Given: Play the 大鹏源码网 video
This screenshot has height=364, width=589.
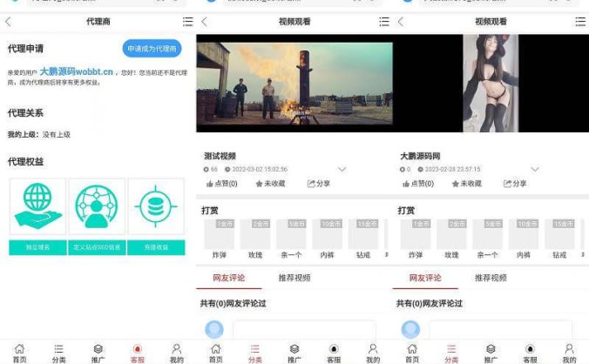Looking at the screenshot, I should coord(491,84).
